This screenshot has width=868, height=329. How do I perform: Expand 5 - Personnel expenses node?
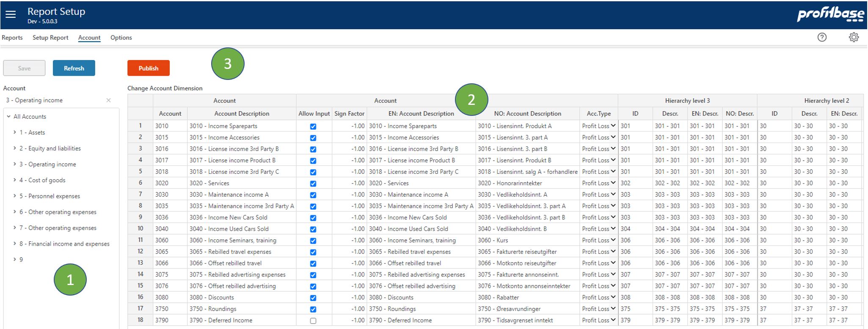(15, 196)
